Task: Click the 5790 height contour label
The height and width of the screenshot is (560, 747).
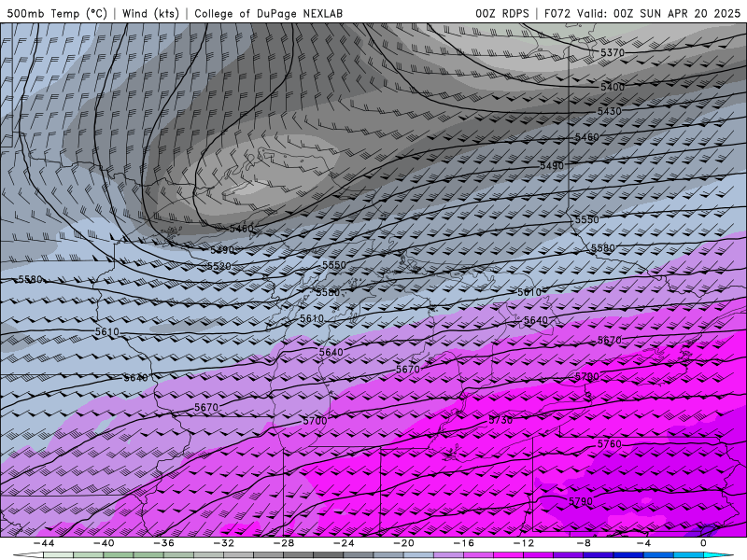Action: coord(581,501)
